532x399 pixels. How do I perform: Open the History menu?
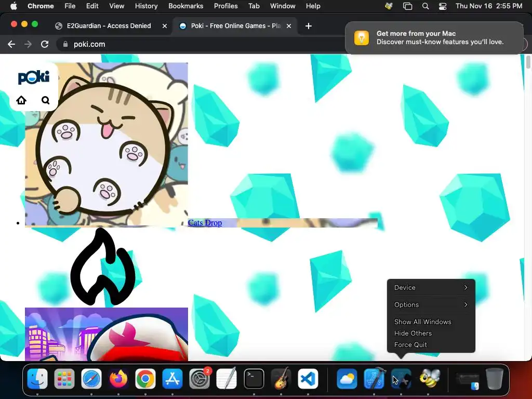(x=146, y=6)
